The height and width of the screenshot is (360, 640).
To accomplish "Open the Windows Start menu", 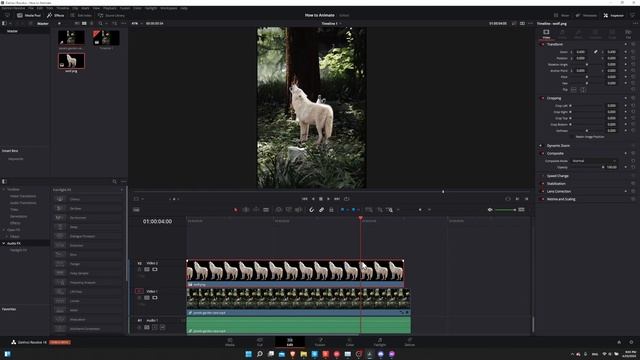I will point(249,354).
